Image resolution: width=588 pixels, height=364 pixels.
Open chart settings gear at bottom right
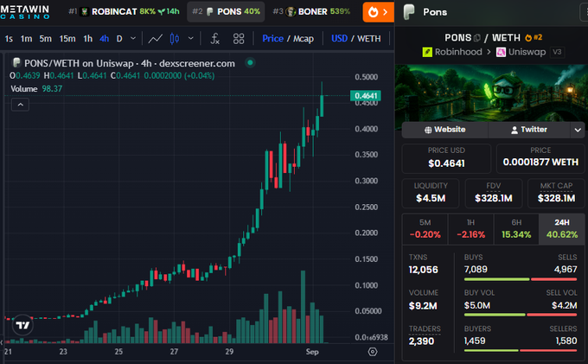pyautogui.click(x=373, y=352)
